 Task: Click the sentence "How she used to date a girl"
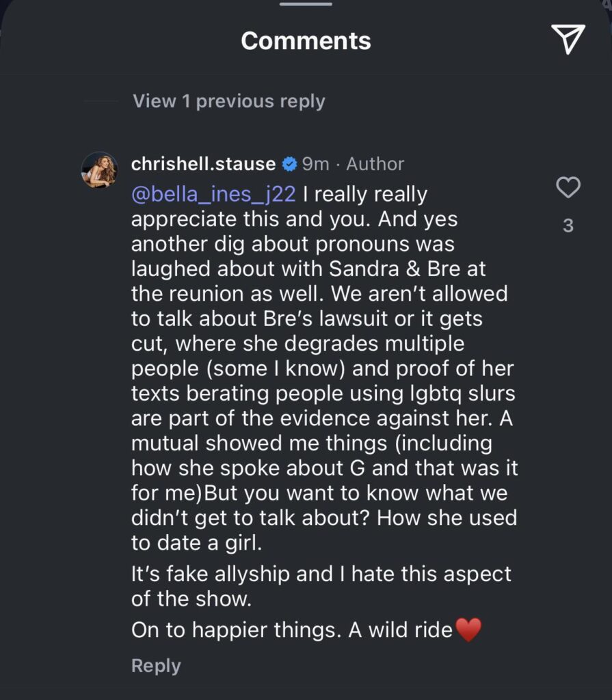pos(321,530)
